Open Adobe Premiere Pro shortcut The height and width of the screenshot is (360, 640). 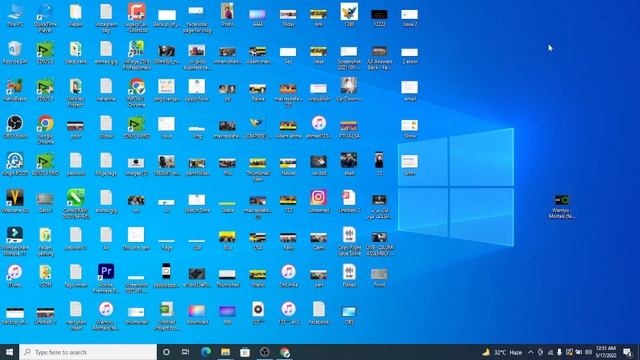click(x=106, y=278)
